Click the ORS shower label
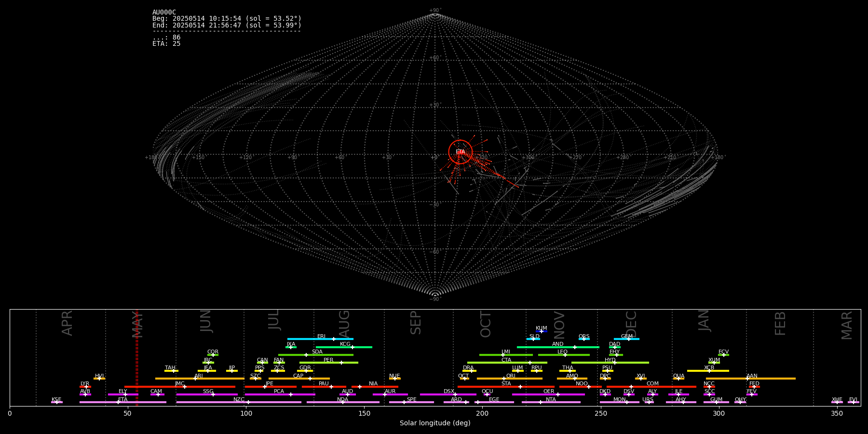Screen dimensions: 868x434 point(584,337)
